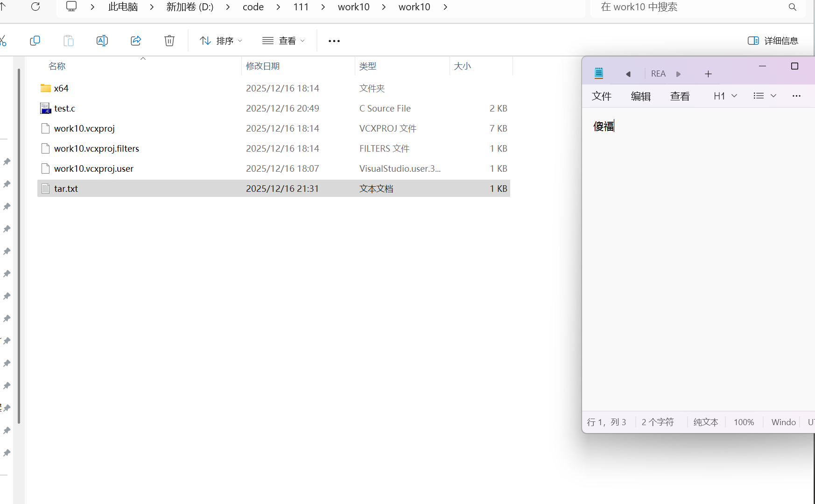
Task: Click the 2025/12/16 21:31 date cell
Action: click(282, 189)
